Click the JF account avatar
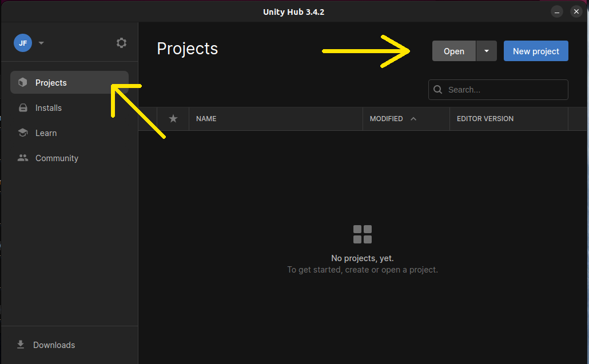The image size is (589, 364). click(x=23, y=43)
